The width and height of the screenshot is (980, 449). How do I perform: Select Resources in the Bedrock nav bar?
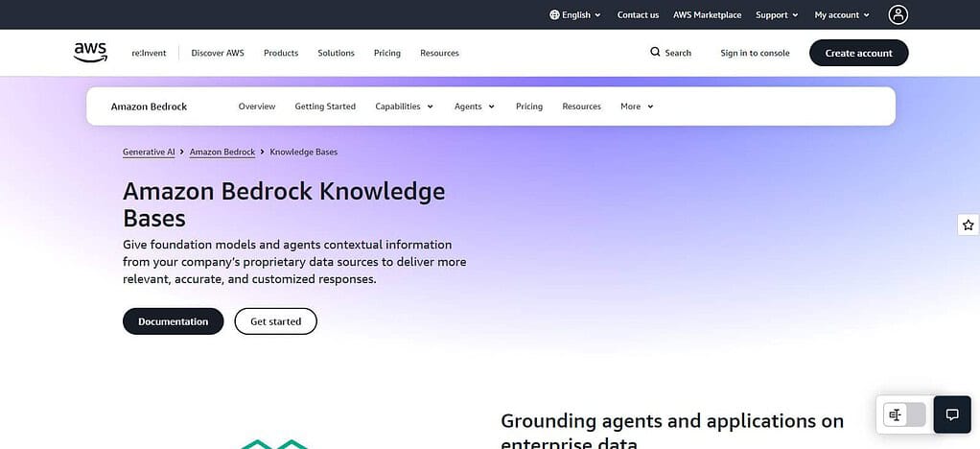(x=581, y=106)
